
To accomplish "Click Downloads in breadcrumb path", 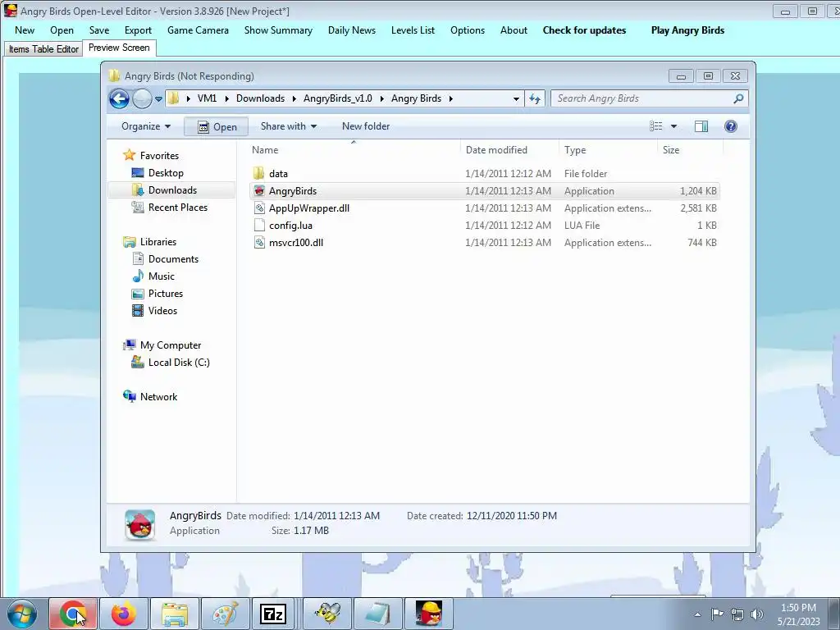I will (260, 98).
